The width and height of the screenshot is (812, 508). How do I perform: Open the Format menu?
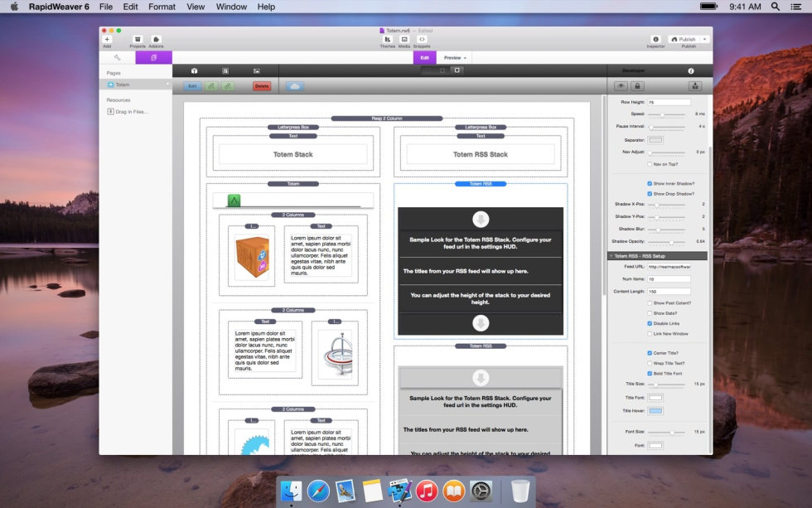pyautogui.click(x=162, y=7)
